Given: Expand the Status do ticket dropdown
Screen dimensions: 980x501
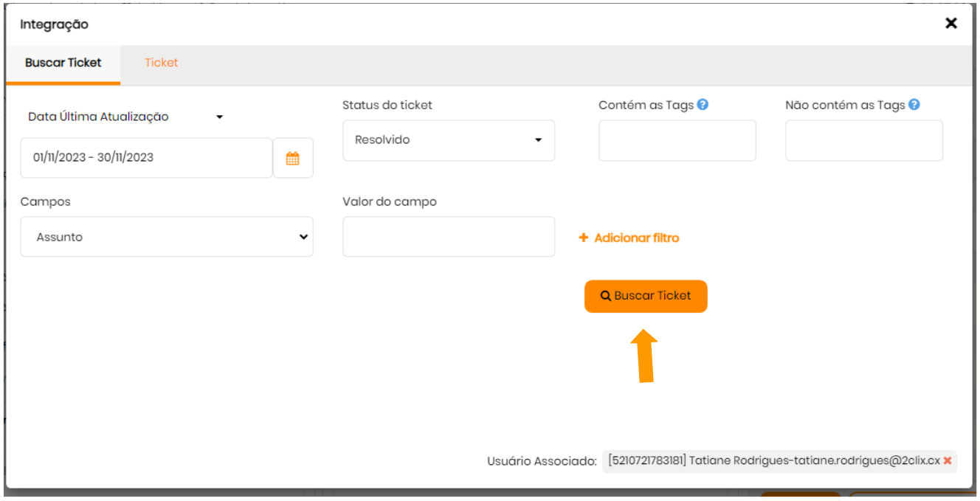Looking at the screenshot, I should (448, 140).
